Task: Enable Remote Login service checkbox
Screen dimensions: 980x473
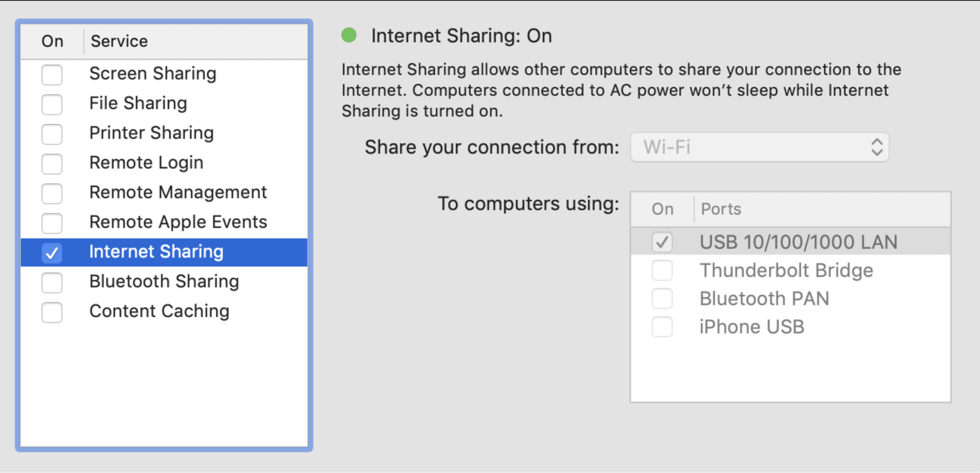Action: tap(52, 164)
